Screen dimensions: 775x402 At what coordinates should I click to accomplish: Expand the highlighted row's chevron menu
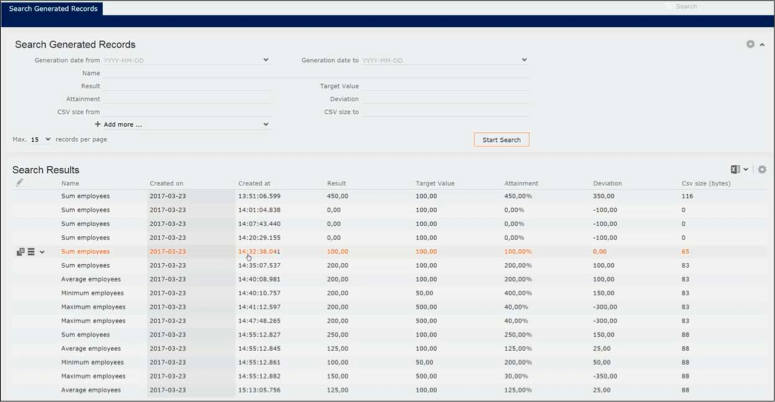point(42,252)
